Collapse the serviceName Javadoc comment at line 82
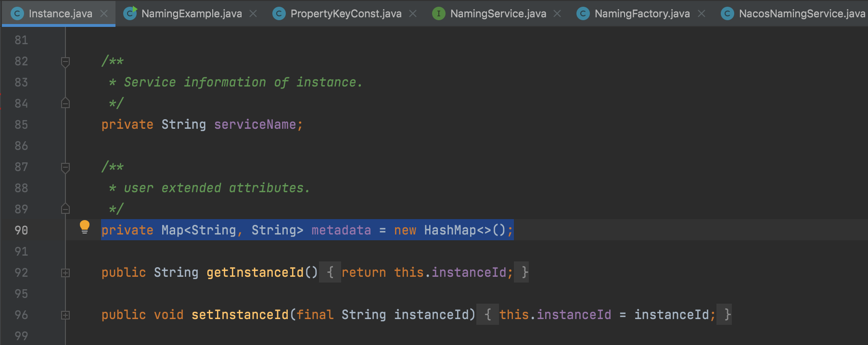The width and height of the screenshot is (868, 345). (65, 62)
